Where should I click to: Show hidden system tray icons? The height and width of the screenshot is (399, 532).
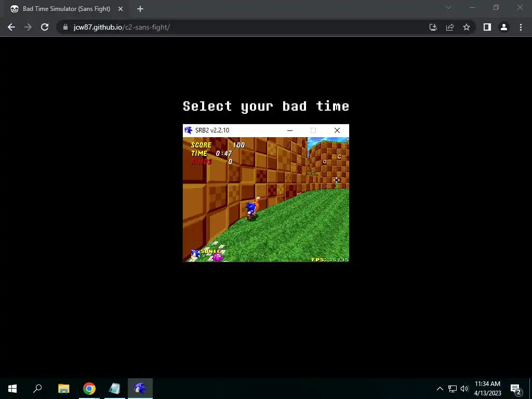tap(440, 389)
